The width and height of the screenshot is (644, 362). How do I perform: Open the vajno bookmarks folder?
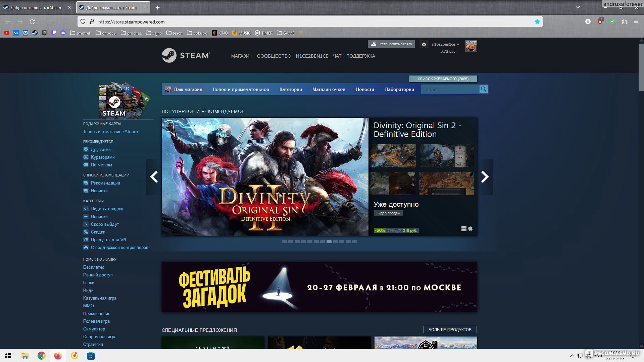point(154,33)
